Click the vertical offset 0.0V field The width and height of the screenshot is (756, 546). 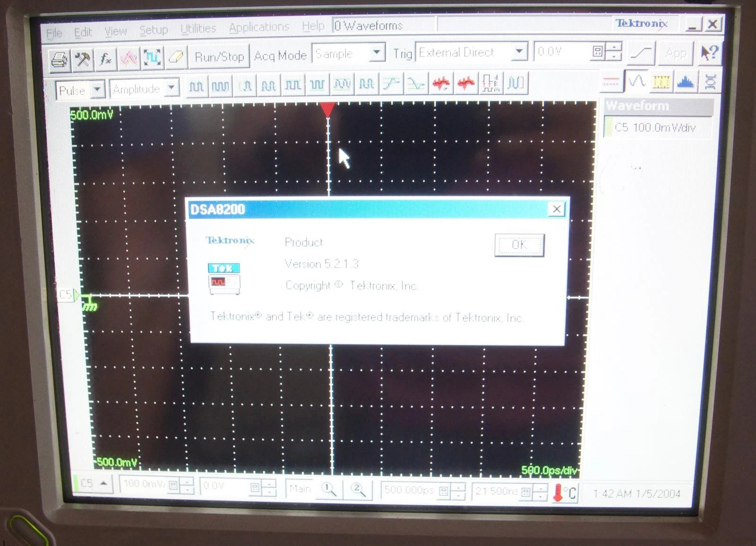(224, 486)
